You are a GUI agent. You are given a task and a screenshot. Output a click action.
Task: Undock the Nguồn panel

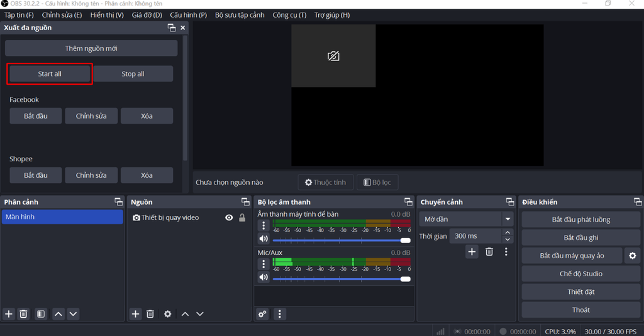coord(245,202)
